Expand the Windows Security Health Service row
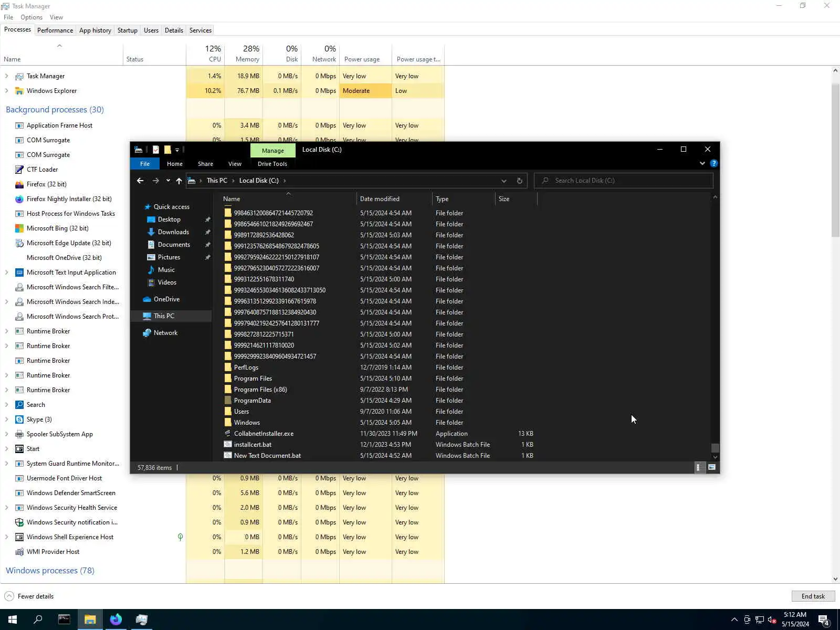This screenshot has width=840, height=630. 7,508
